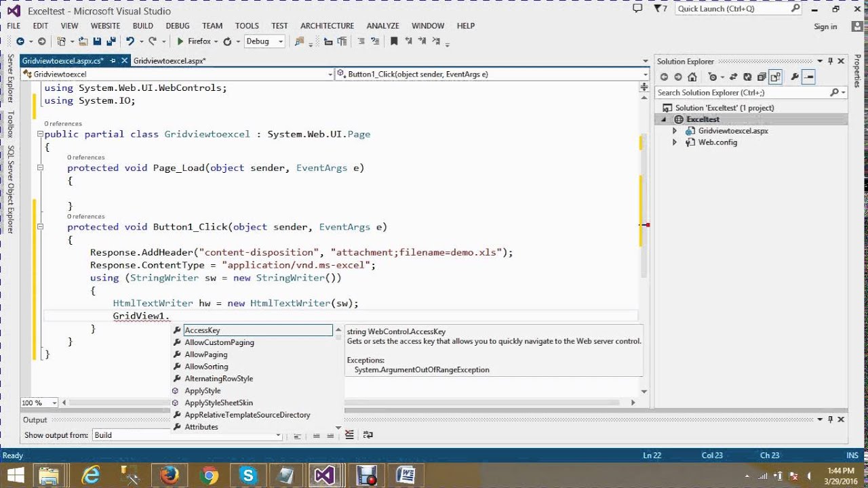The width and height of the screenshot is (868, 488).
Task: Click the Comment Out Selected Lines icon
Action: (361, 41)
